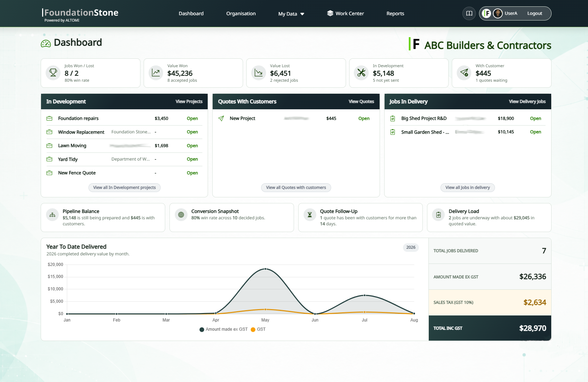Click the Conversion Snapshot target icon
Screen dimensions: 588x382
pyautogui.click(x=181, y=215)
